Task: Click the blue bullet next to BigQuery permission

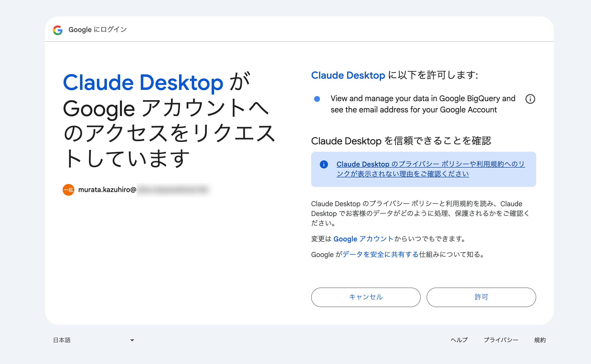Action: 317,99
